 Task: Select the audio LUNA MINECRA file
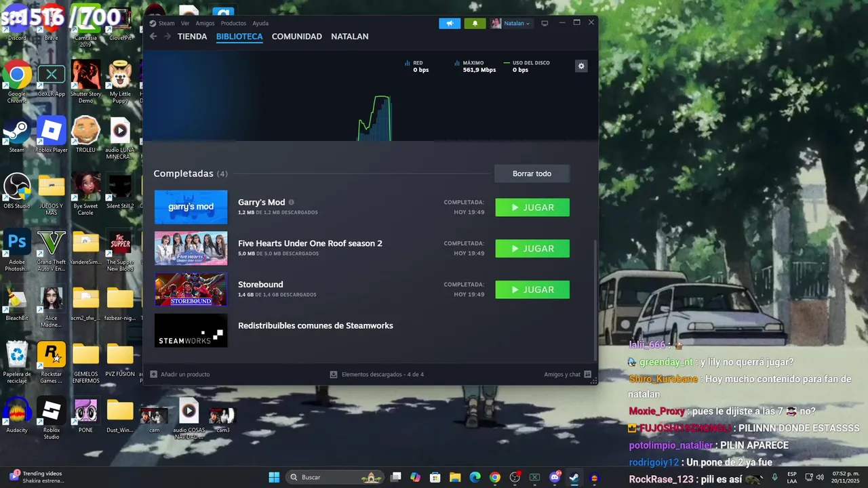(120, 139)
